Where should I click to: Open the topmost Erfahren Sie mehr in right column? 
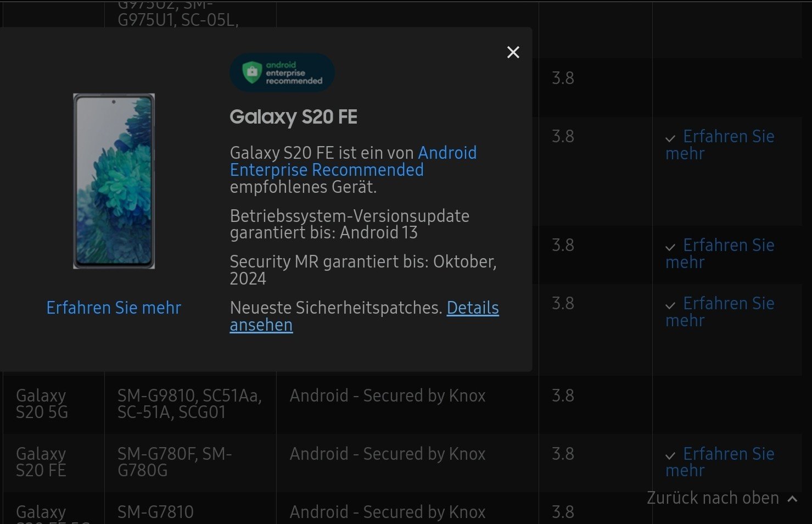point(728,137)
